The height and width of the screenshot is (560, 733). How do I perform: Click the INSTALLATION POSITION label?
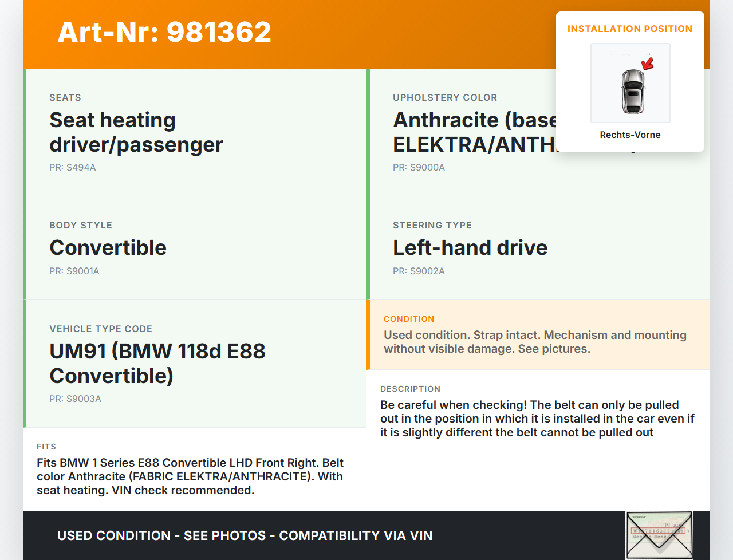pos(629,29)
